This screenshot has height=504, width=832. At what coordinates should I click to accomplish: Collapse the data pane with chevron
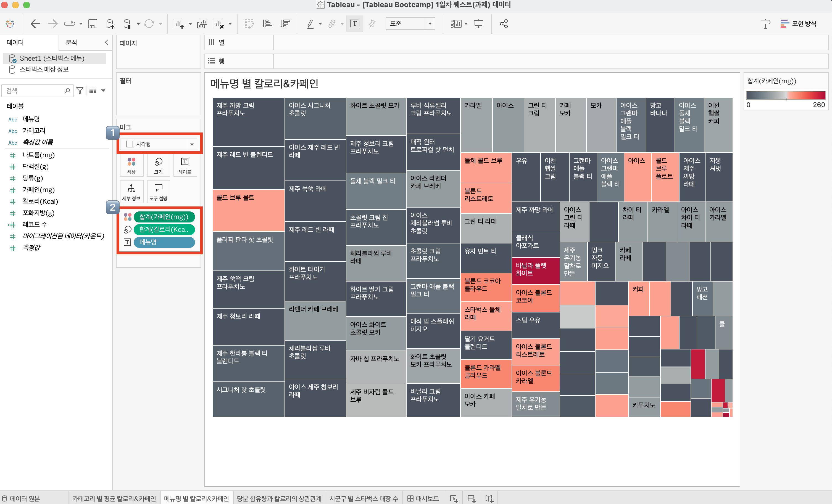pos(106,42)
